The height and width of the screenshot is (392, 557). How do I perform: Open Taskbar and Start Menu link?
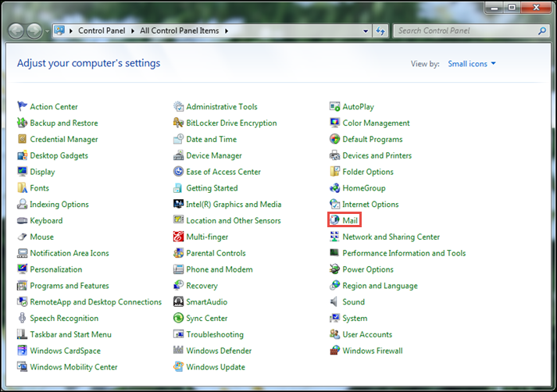70,334
